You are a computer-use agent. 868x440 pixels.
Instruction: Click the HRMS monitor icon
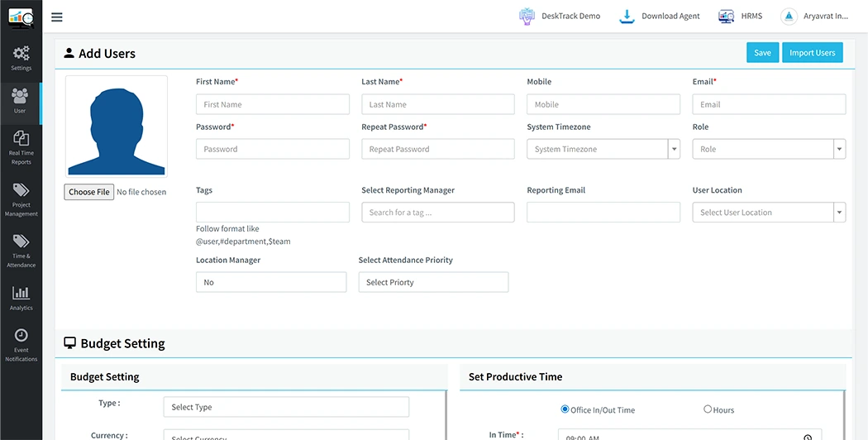tap(727, 16)
